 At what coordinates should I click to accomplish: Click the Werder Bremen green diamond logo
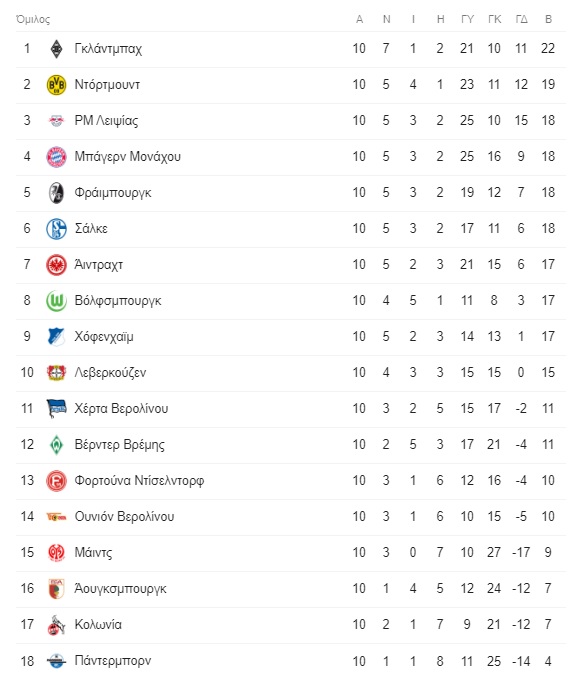pyautogui.click(x=56, y=445)
